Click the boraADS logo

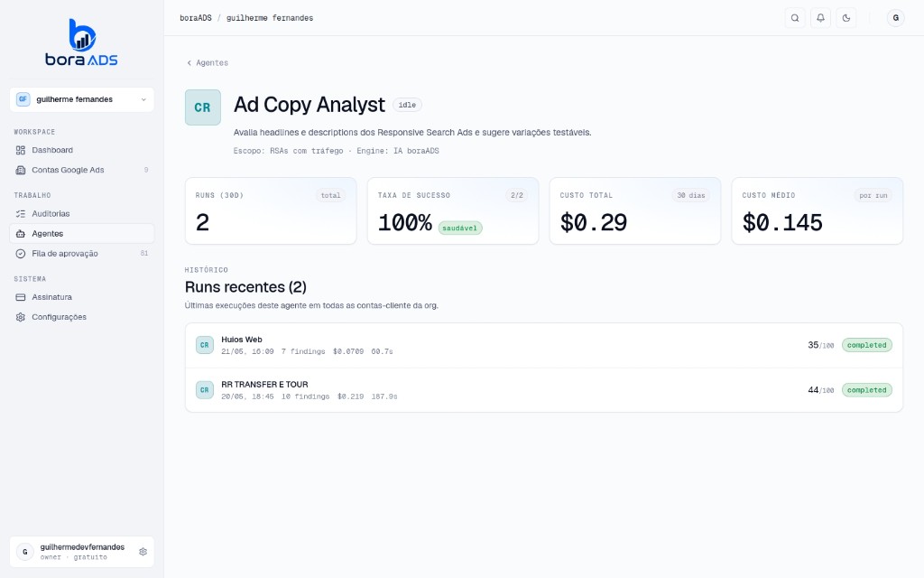[x=81, y=42]
